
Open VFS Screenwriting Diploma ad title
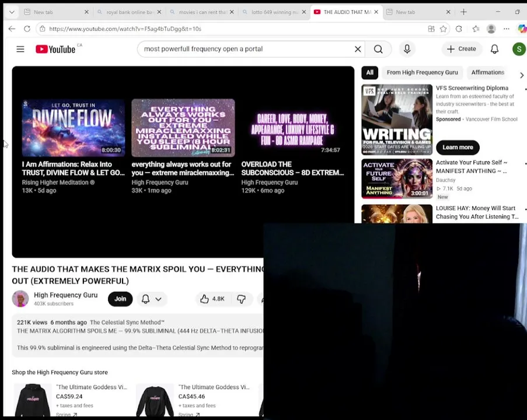pos(472,88)
